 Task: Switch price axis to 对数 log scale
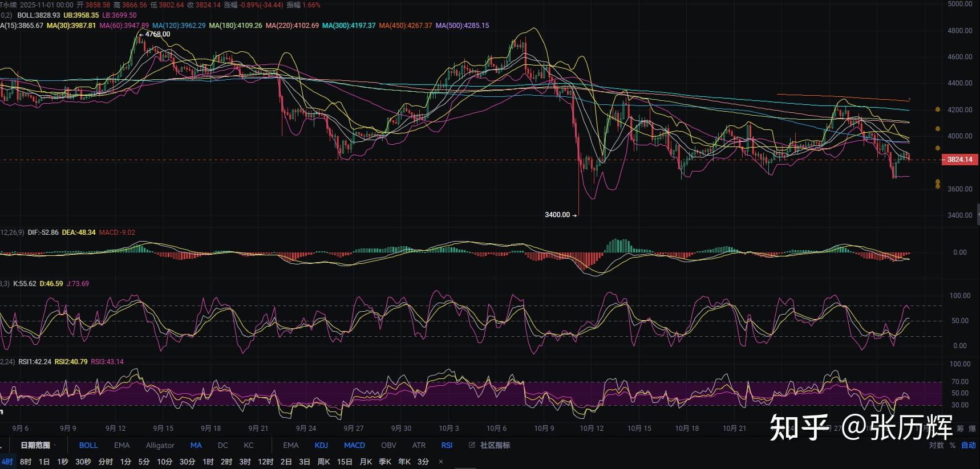coord(936,445)
